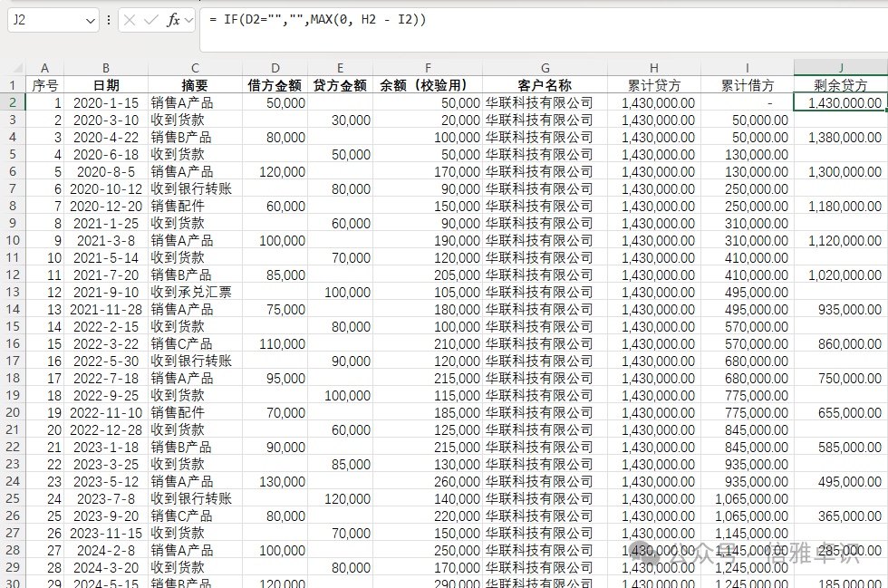The image size is (888, 588).
Task: Select column D header
Action: 275,68
